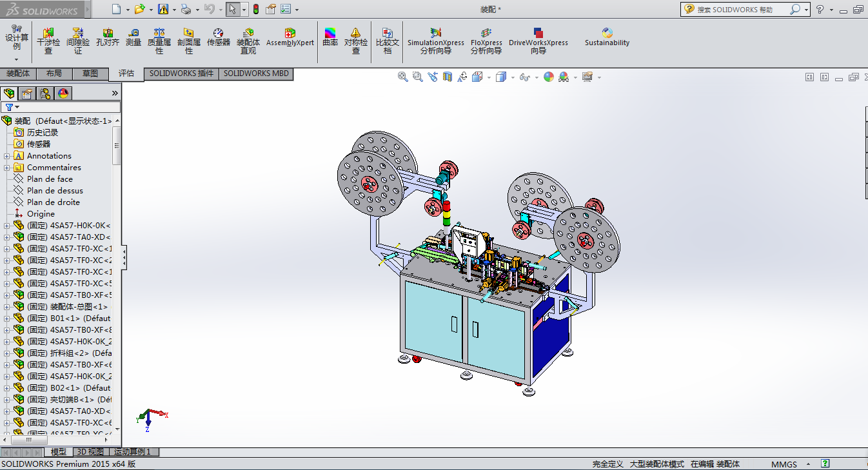Open the DisplayManager color-ball tab
The width and height of the screenshot is (868, 470).
point(63,93)
